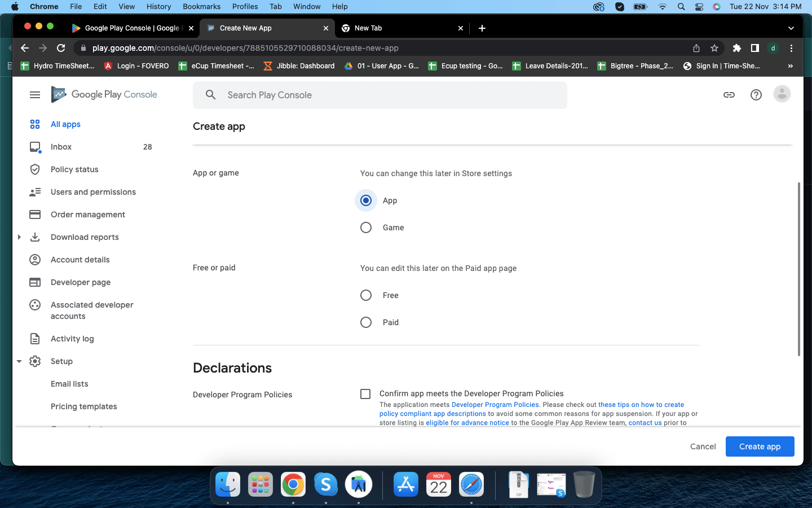Open Inbox from the sidebar
This screenshot has width=812, height=508.
(x=61, y=147)
